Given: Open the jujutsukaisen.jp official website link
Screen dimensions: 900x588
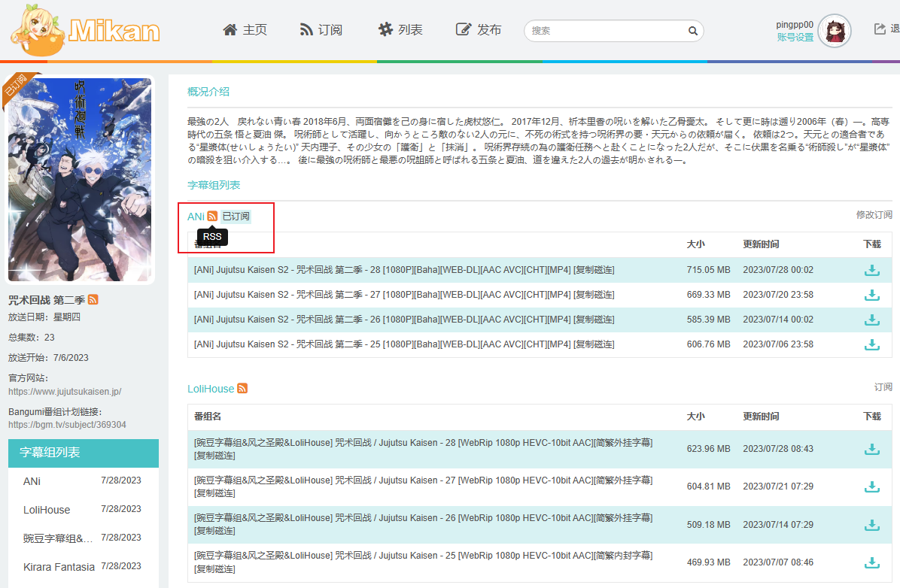Looking at the screenshot, I should click(x=65, y=391).
